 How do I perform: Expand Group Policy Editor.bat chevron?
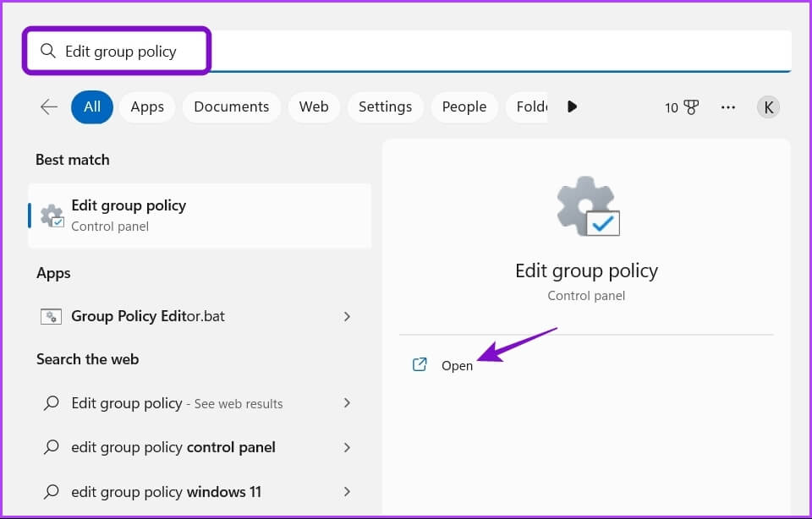pos(347,316)
